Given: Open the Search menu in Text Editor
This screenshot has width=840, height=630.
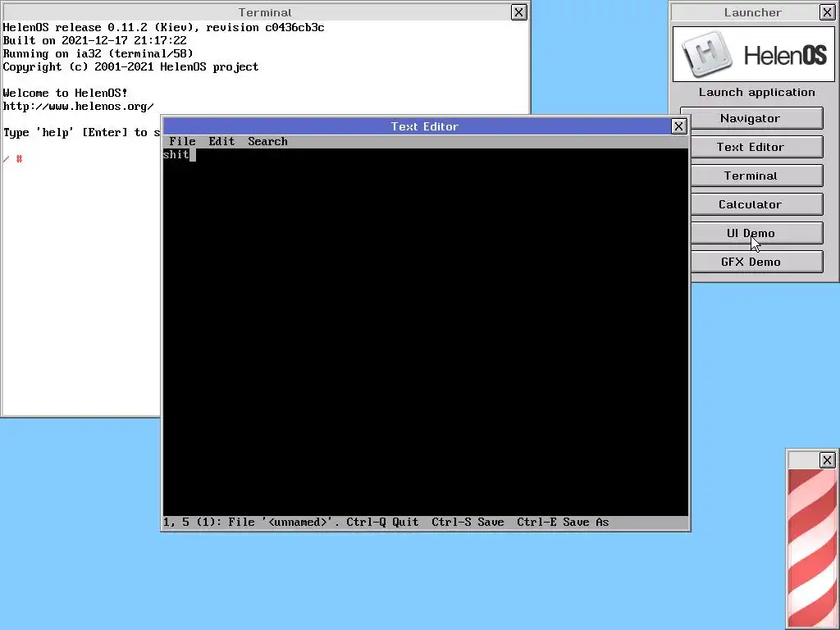Looking at the screenshot, I should (267, 141).
